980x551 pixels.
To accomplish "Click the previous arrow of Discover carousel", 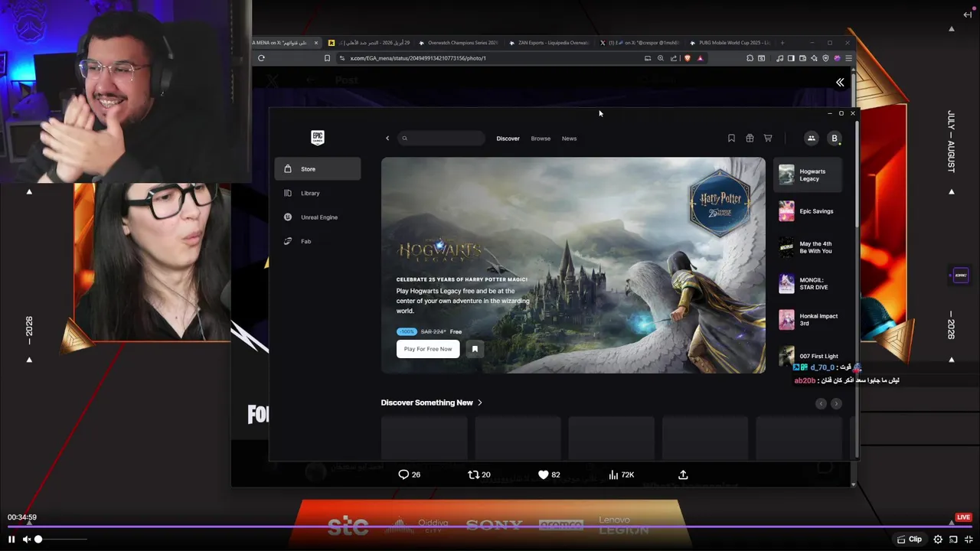I will click(821, 403).
